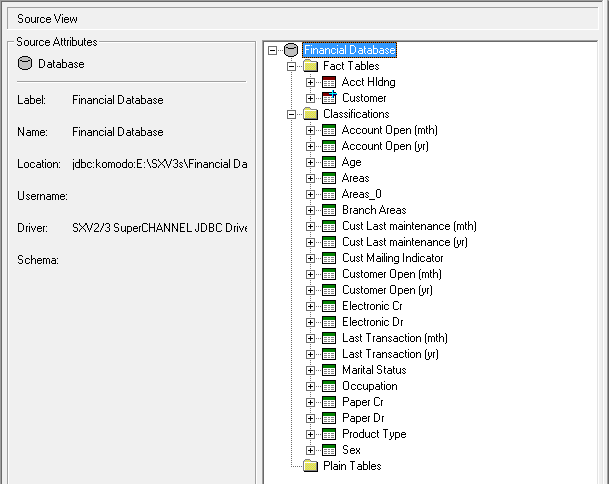Click the Classifications folder icon
This screenshot has height=484, width=609.
[310, 114]
